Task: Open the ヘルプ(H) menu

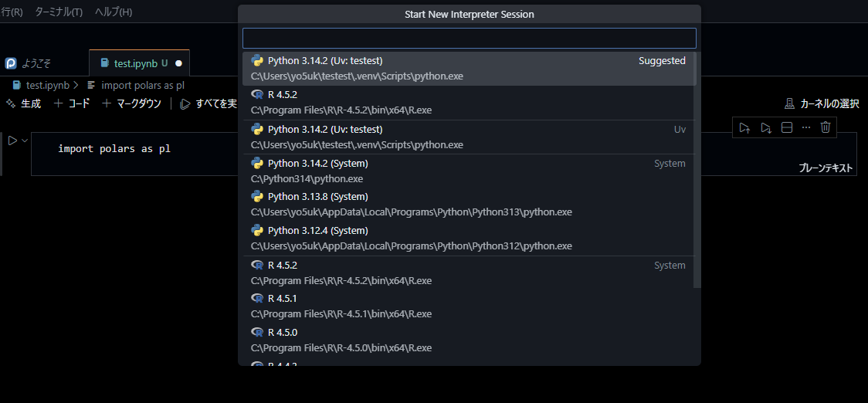Action: point(114,12)
